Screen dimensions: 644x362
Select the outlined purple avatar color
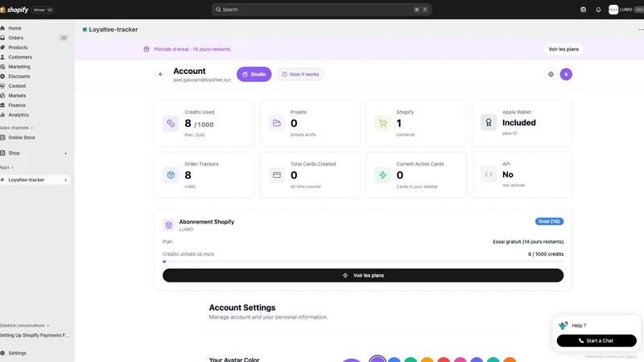pos(378,360)
